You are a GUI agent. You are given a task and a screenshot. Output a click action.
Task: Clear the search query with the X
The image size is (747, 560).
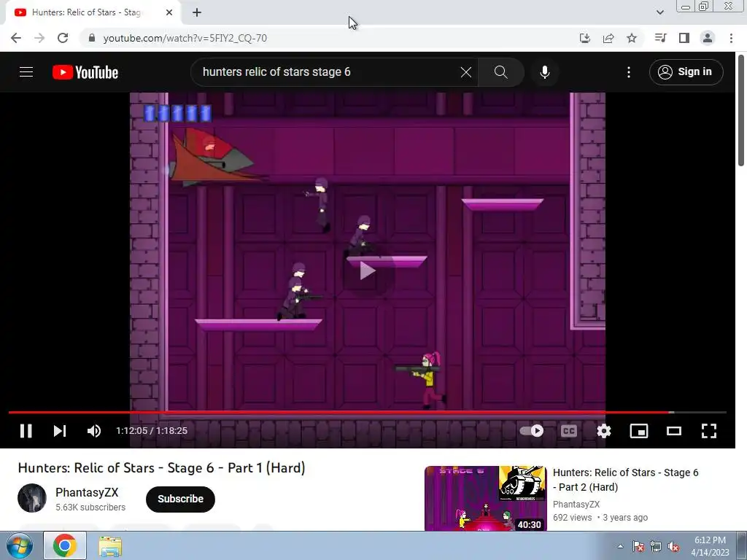tap(466, 72)
